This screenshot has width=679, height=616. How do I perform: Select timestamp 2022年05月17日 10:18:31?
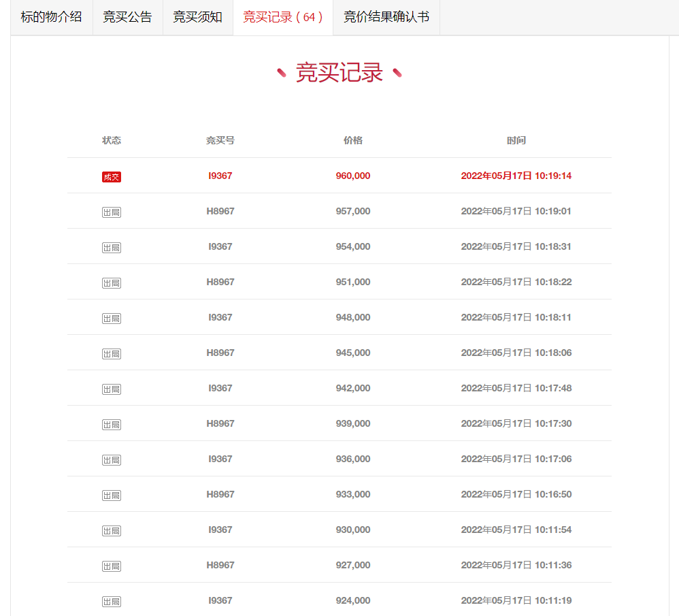tap(516, 246)
